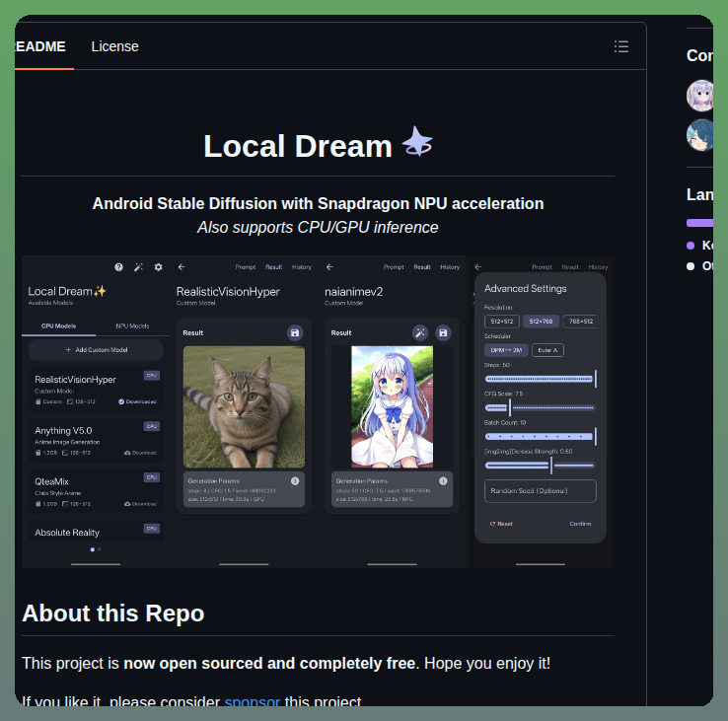Click the magic wand icon beside the help icon

point(138,267)
